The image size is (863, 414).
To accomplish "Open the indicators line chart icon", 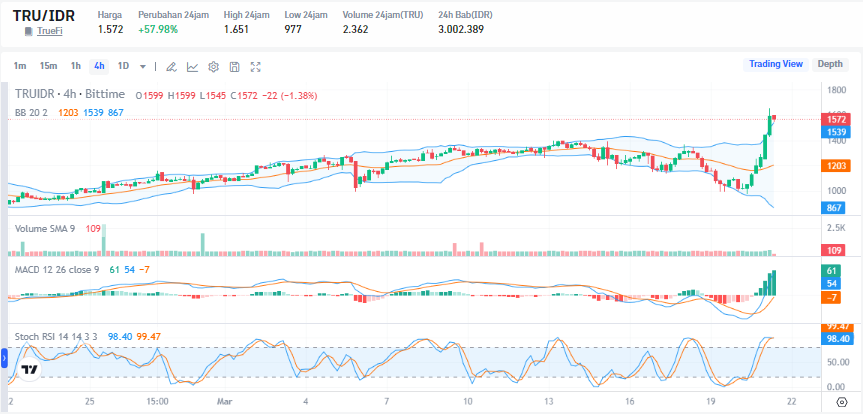I will 192,67.
